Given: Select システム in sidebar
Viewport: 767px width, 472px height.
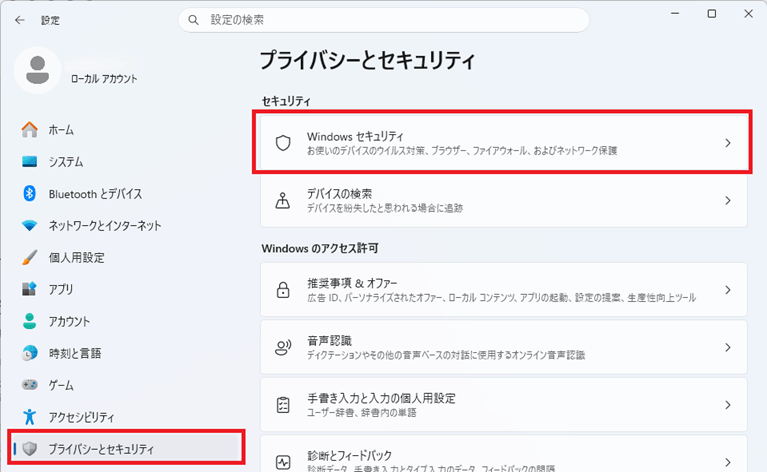Looking at the screenshot, I should [x=126, y=161].
